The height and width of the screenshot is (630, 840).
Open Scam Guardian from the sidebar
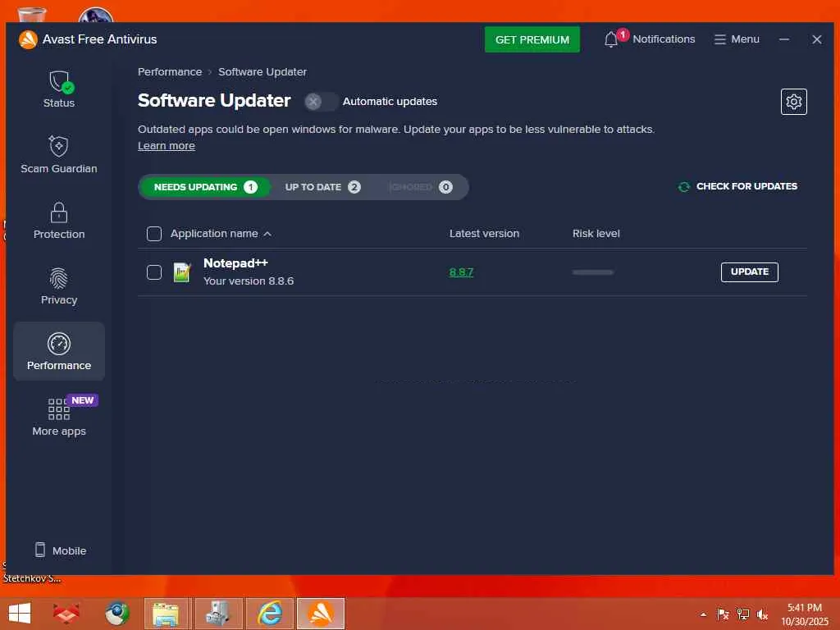coord(59,155)
